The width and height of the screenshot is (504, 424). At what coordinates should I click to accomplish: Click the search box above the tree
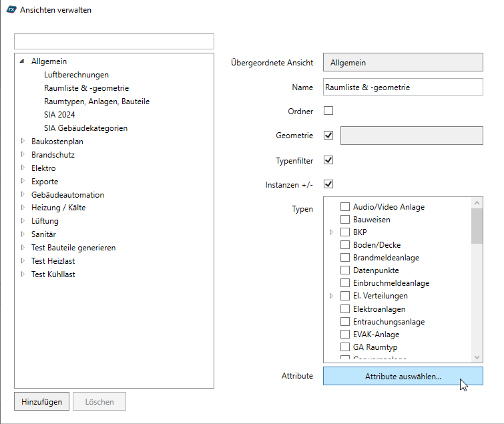coord(113,41)
